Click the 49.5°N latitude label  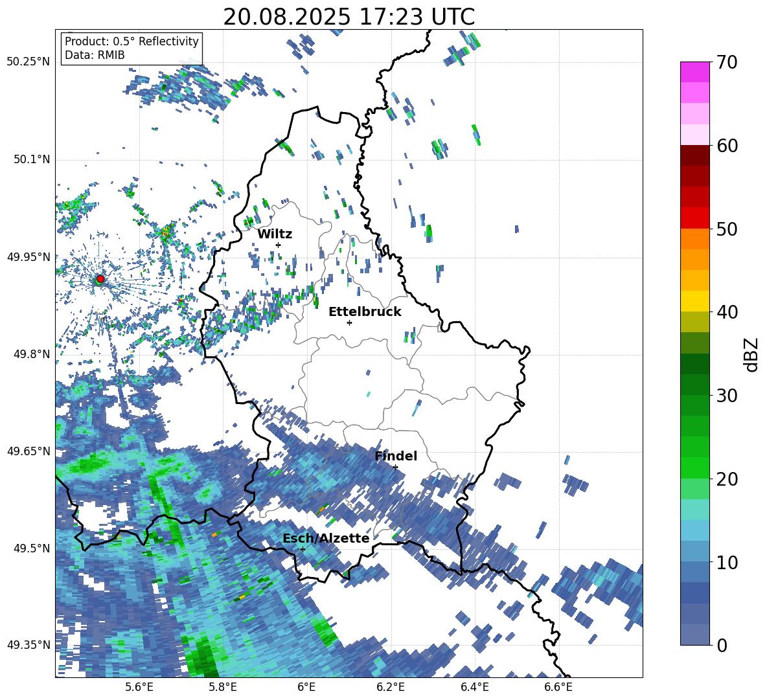coord(32,548)
